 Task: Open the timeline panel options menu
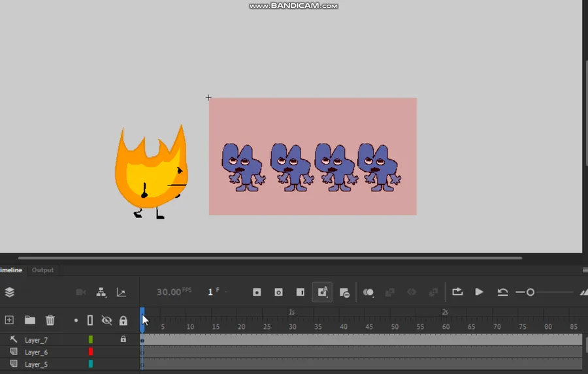click(585, 270)
